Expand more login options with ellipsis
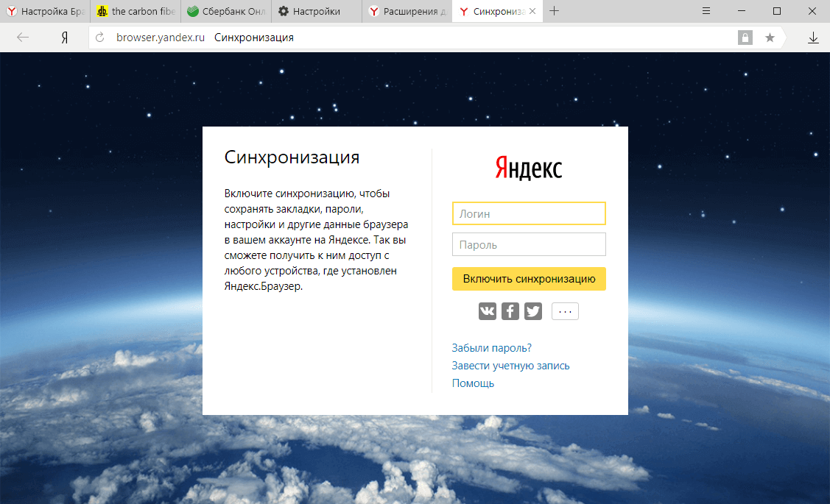The image size is (830, 504). [x=565, y=311]
